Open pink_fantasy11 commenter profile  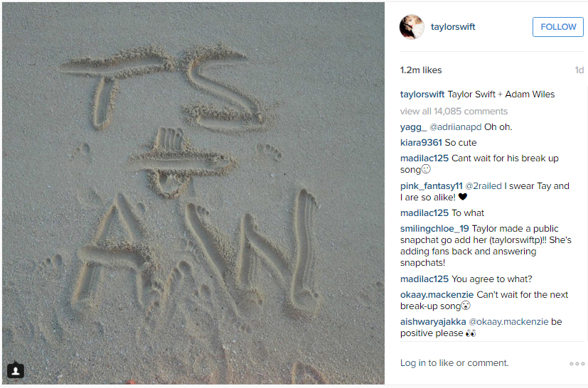[432, 186]
